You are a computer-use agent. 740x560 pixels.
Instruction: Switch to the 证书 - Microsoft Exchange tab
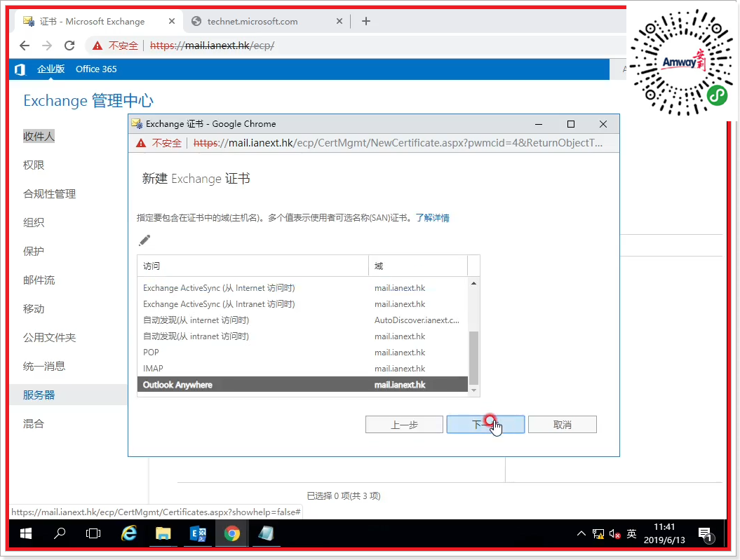pos(99,21)
